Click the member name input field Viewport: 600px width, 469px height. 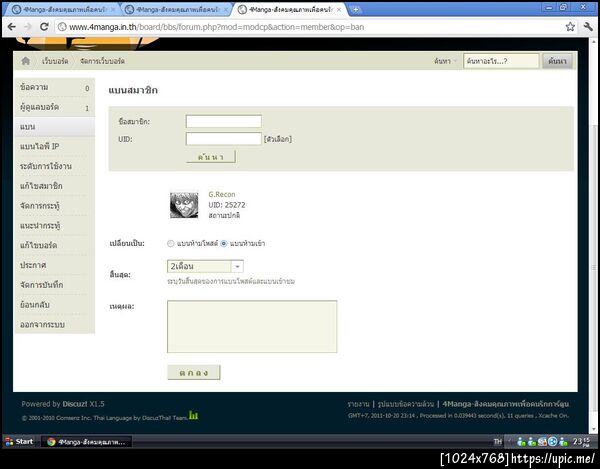click(223, 121)
